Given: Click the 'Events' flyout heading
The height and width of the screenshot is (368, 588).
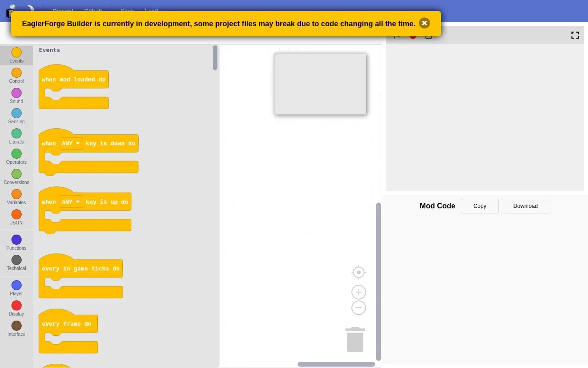Looking at the screenshot, I should (x=50, y=50).
